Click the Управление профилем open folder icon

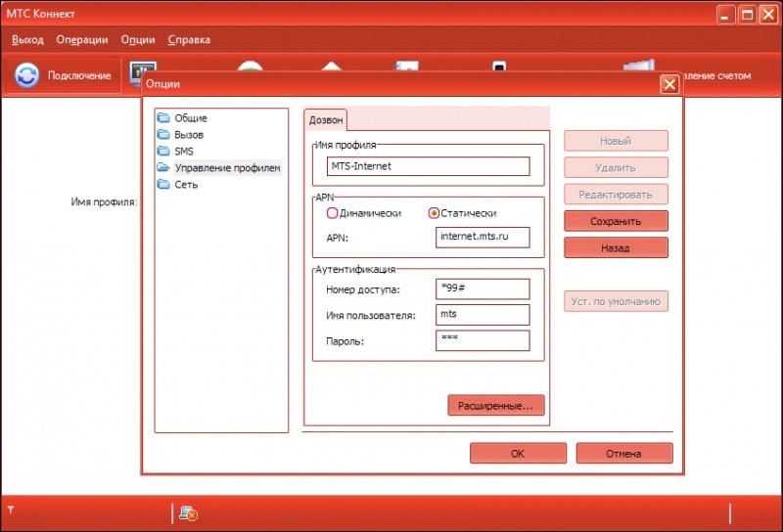(x=163, y=167)
